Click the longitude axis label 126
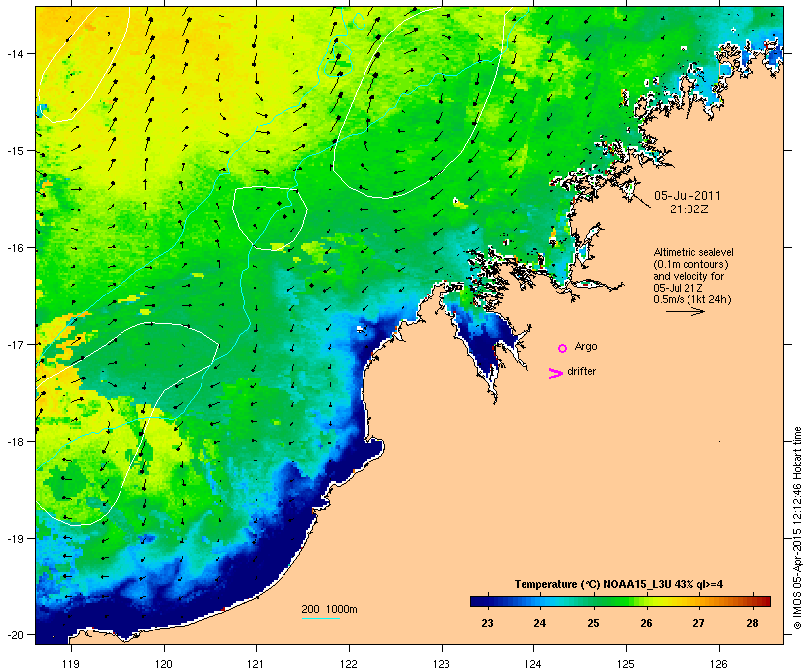Image resolution: width=810 pixels, height=672 pixels. 719,664
